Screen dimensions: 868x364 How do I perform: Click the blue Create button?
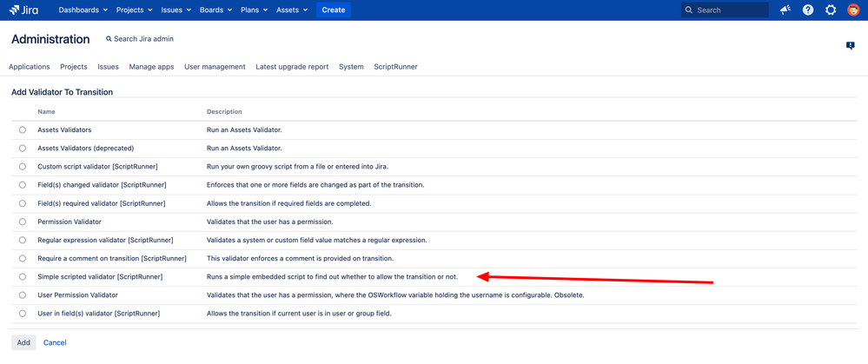[334, 10]
